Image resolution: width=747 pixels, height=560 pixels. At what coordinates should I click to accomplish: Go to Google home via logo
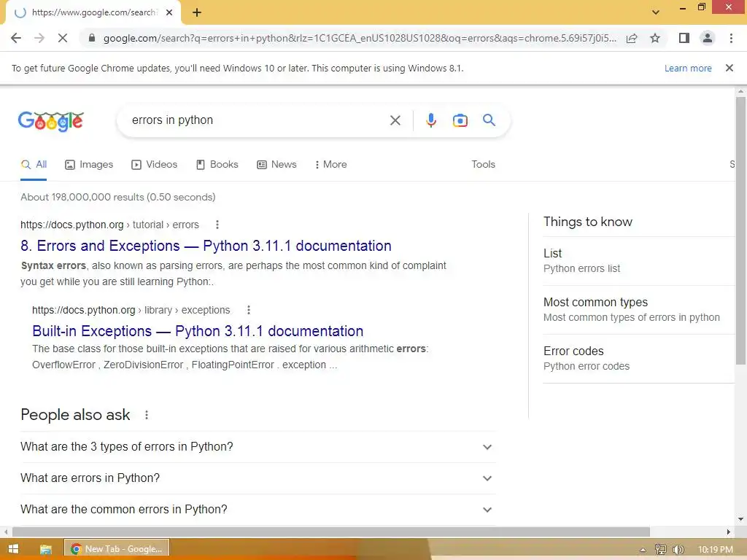point(51,121)
